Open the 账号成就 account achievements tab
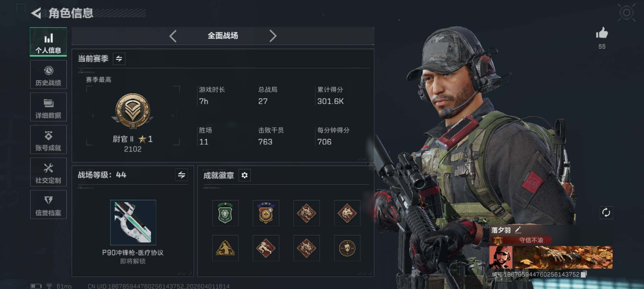This screenshot has height=289, width=644. pos(48,140)
